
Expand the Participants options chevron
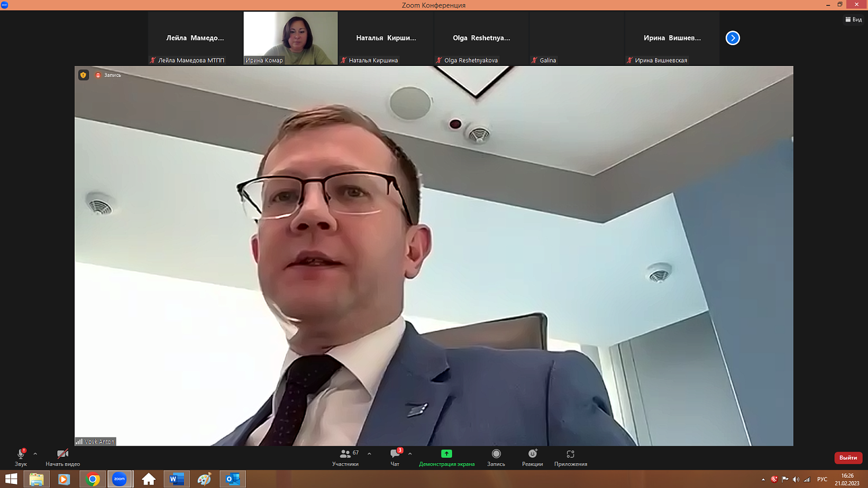click(369, 454)
